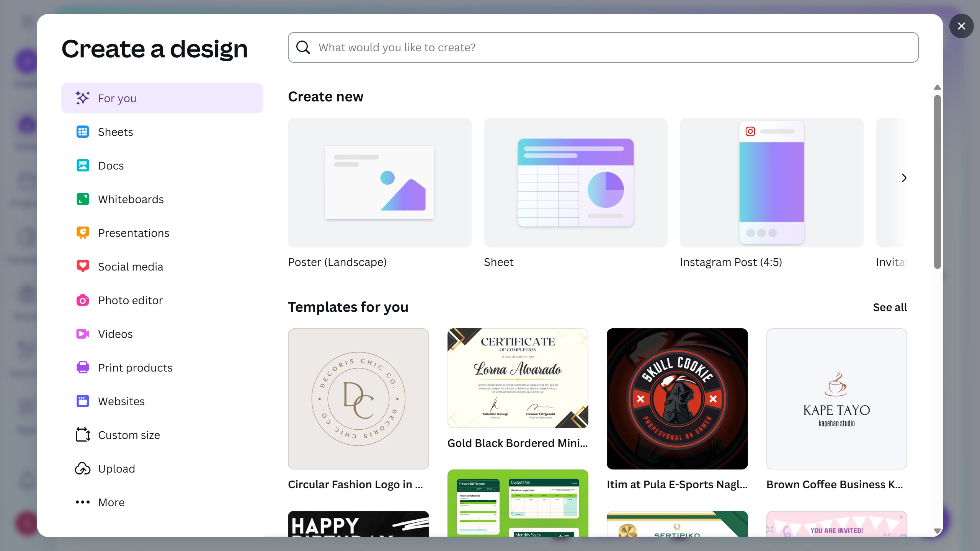Image resolution: width=980 pixels, height=551 pixels.
Task: Close the Create a design dialog
Action: click(961, 26)
